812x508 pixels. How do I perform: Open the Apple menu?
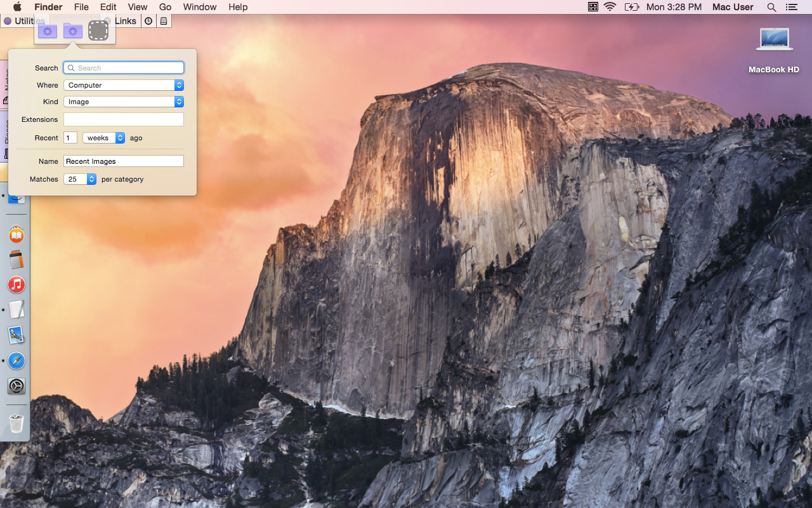pyautogui.click(x=17, y=7)
